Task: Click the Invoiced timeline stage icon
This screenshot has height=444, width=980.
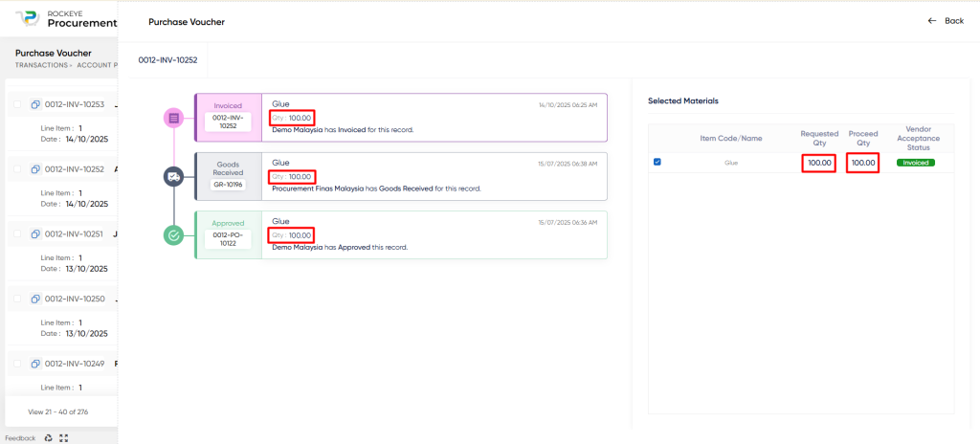Action: 173,118
